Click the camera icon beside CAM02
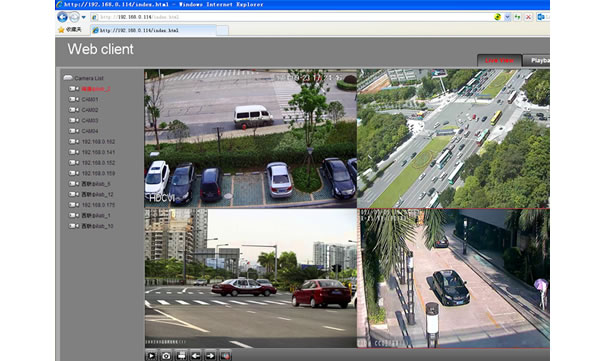Screen dimensions: 600x361 tap(74, 110)
